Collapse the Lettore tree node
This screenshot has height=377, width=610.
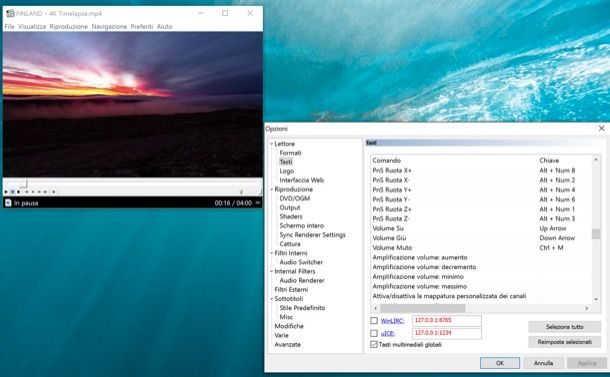pyautogui.click(x=272, y=144)
